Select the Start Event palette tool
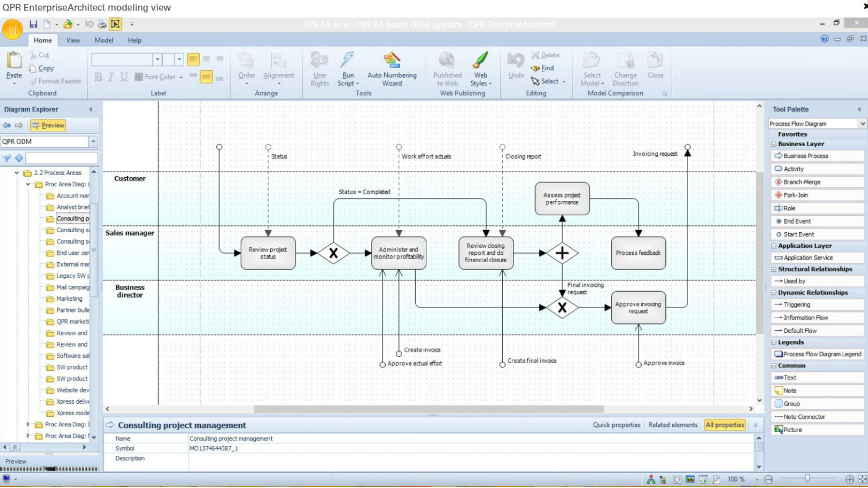Screen dimensions: 868x488 click(817, 234)
